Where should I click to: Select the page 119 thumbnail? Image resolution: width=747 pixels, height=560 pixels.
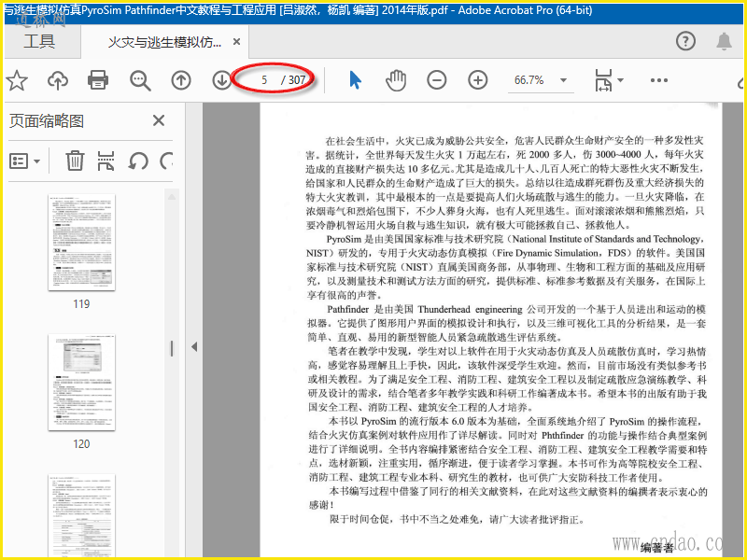coord(81,243)
